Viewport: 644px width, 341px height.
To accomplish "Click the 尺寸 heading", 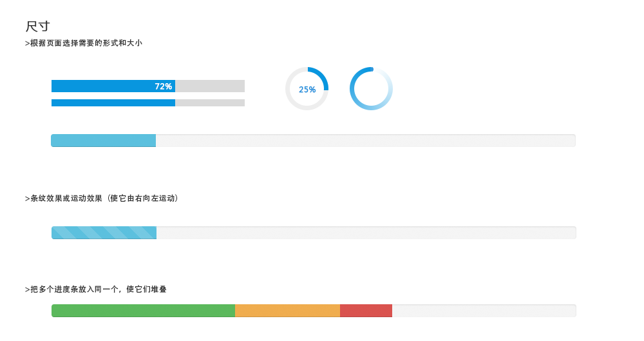I will [38, 26].
